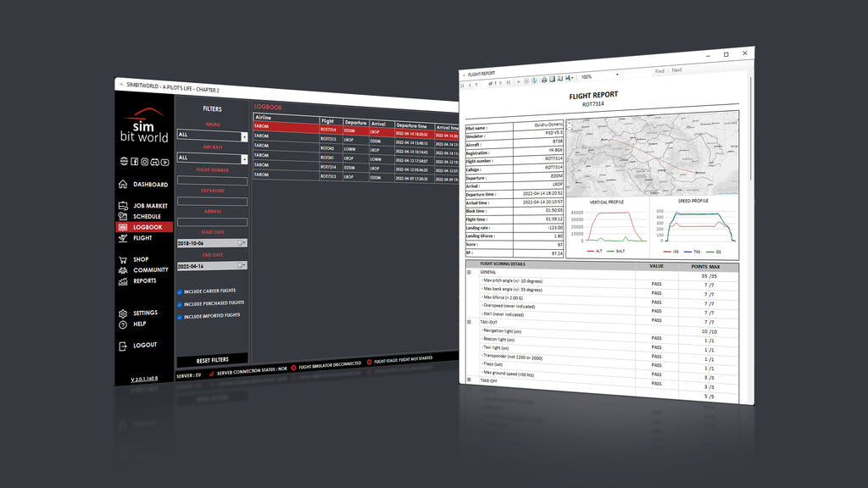This screenshot has height=488, width=868.
Task: Open the Settings gear icon
Action: click(x=123, y=313)
